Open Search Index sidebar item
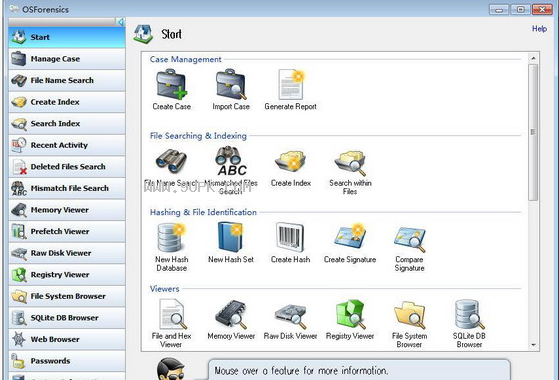Image resolution: width=559 pixels, height=380 pixels. pos(67,123)
